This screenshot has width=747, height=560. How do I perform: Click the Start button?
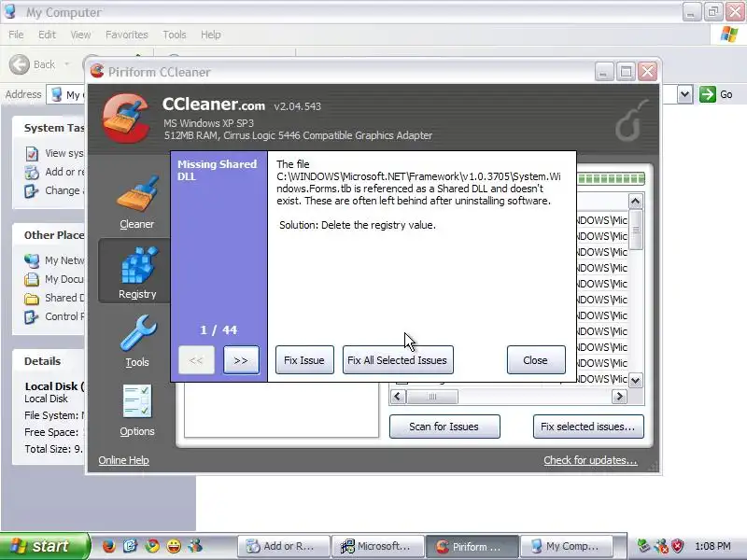tap(44, 546)
